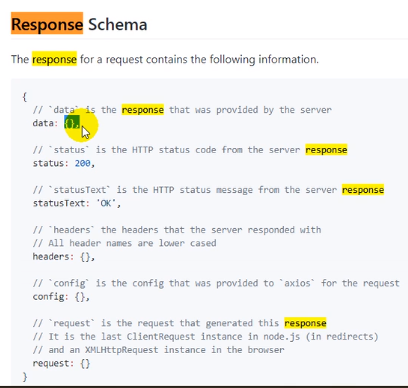Click the selected braces after data
This screenshot has height=388, width=408.
[72, 123]
